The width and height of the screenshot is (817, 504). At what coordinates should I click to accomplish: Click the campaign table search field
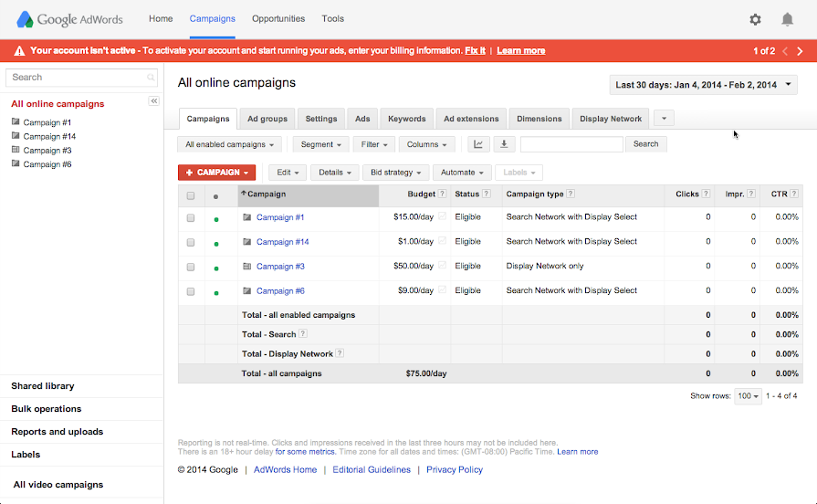pyautogui.click(x=571, y=144)
